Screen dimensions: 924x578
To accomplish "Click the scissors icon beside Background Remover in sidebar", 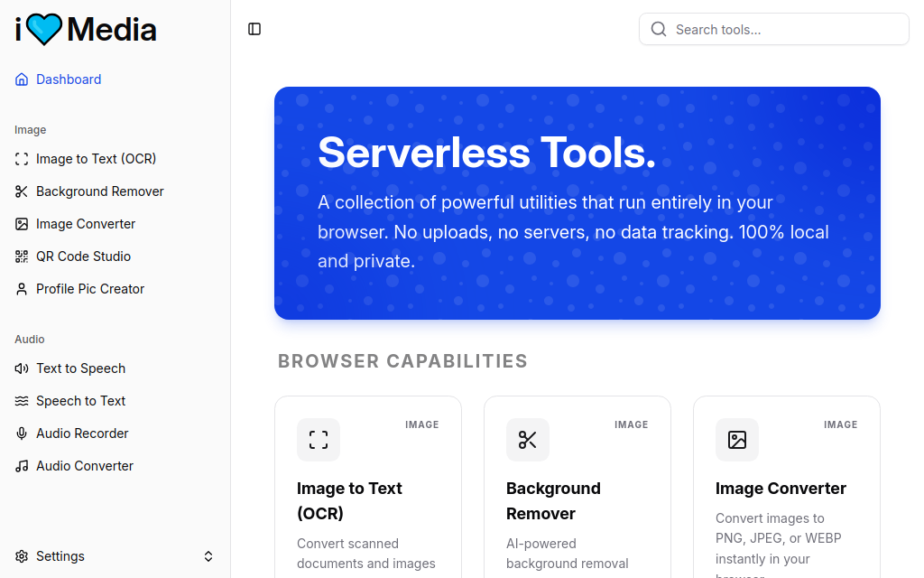I will 22,191.
